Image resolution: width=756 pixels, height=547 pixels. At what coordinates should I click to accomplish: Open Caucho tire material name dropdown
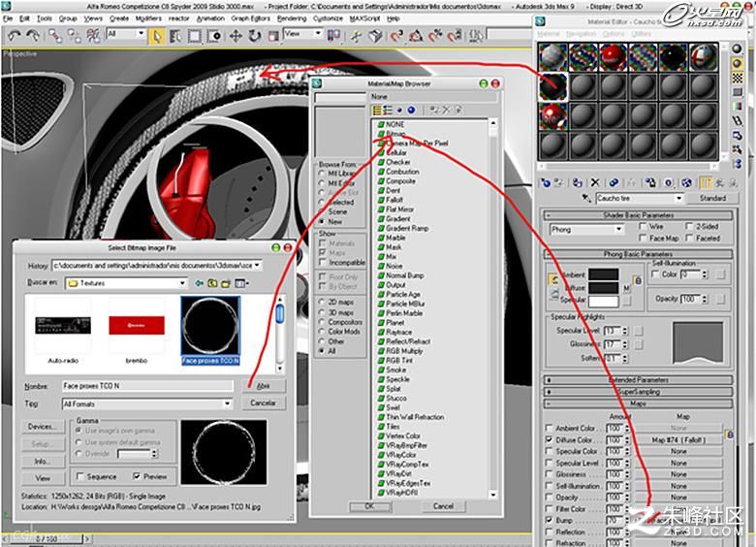click(x=678, y=198)
